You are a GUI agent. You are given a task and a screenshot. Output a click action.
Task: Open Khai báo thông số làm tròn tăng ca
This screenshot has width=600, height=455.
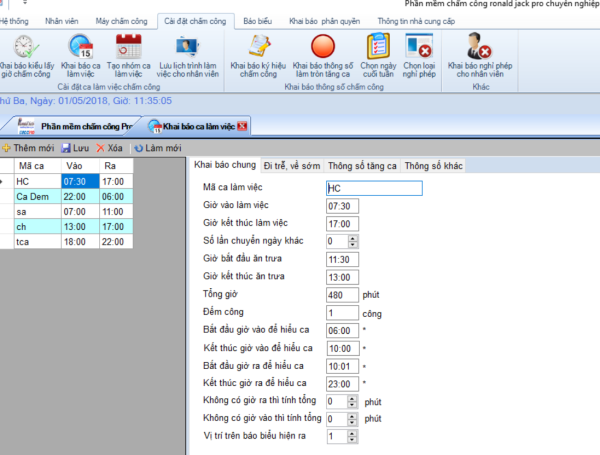point(322,47)
